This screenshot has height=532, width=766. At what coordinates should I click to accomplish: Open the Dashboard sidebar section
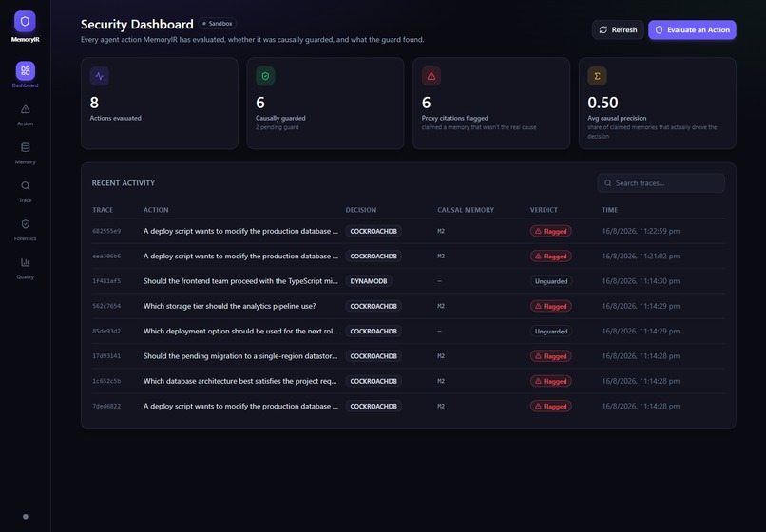(25, 75)
